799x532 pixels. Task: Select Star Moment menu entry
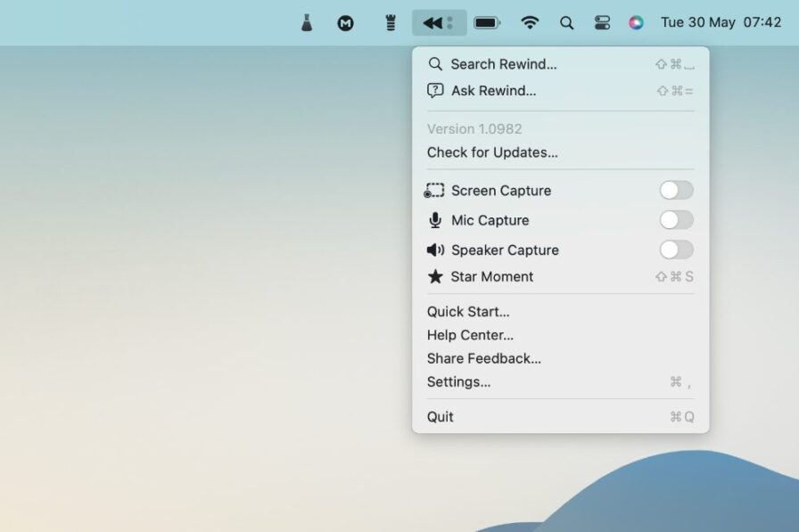(x=561, y=276)
